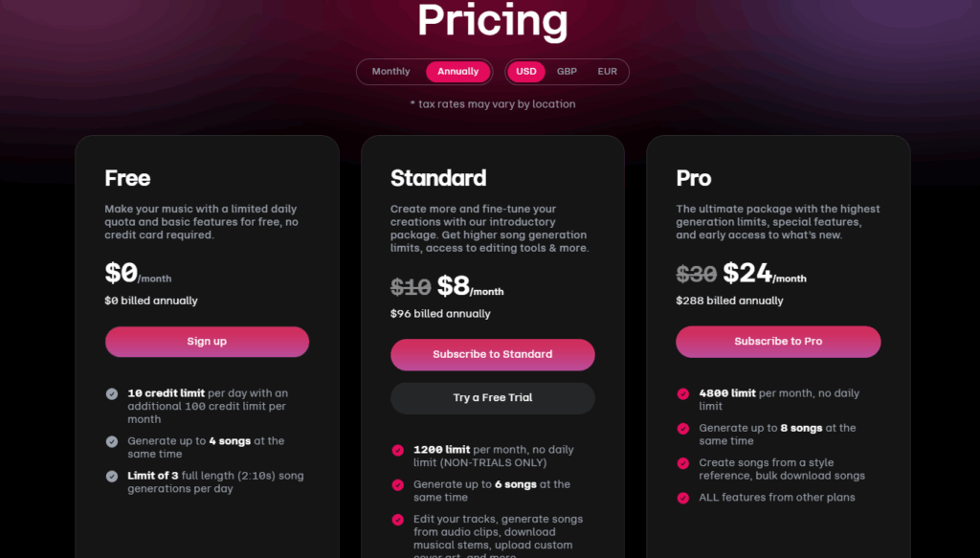
Task: Click pink checkmark beside Edit your tracks
Action: click(397, 520)
